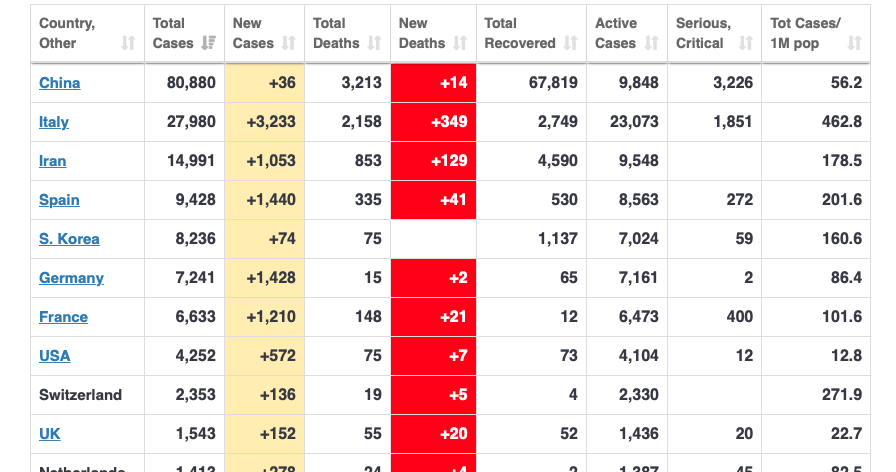Click sort icon in Country, Other column
Screen dimensions: 896x472
pos(128,43)
